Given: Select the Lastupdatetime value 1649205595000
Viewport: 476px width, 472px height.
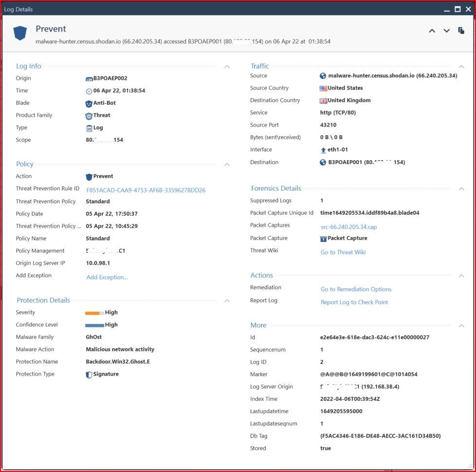Looking at the screenshot, I should pos(341,411).
